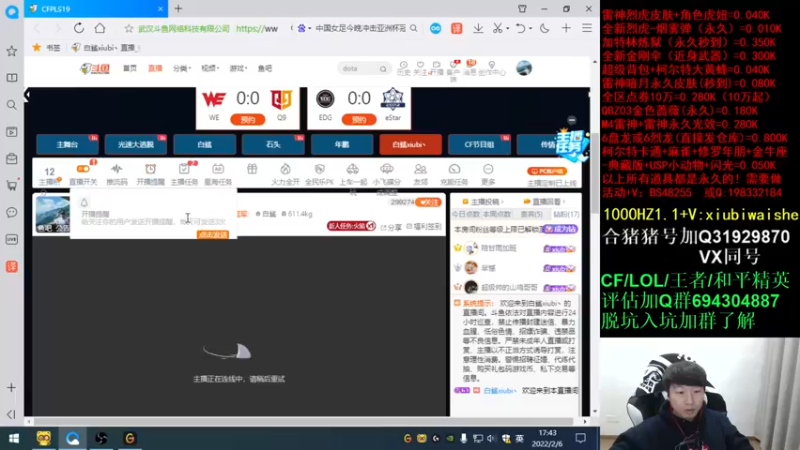Click the 分享 share link
This screenshot has width=800, height=450.
pyautogui.click(x=391, y=228)
